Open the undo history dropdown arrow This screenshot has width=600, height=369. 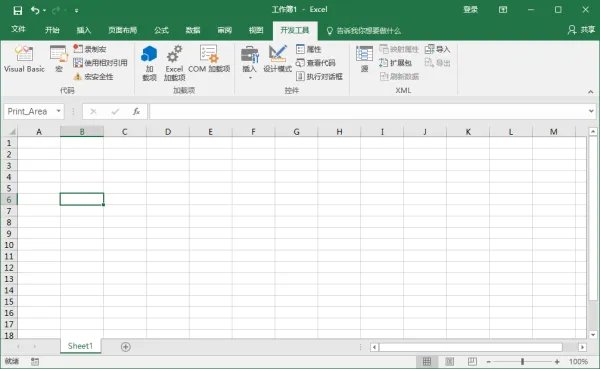[44, 10]
